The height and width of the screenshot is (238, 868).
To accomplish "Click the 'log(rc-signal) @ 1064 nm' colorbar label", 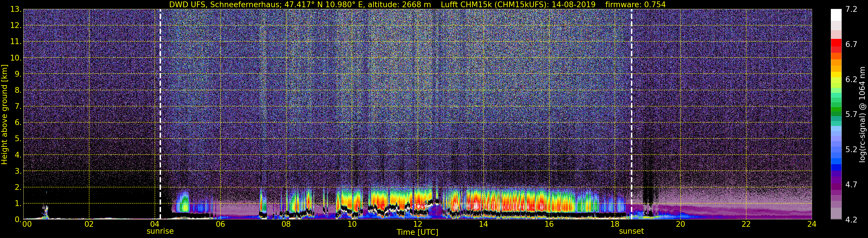I will [x=862, y=114].
